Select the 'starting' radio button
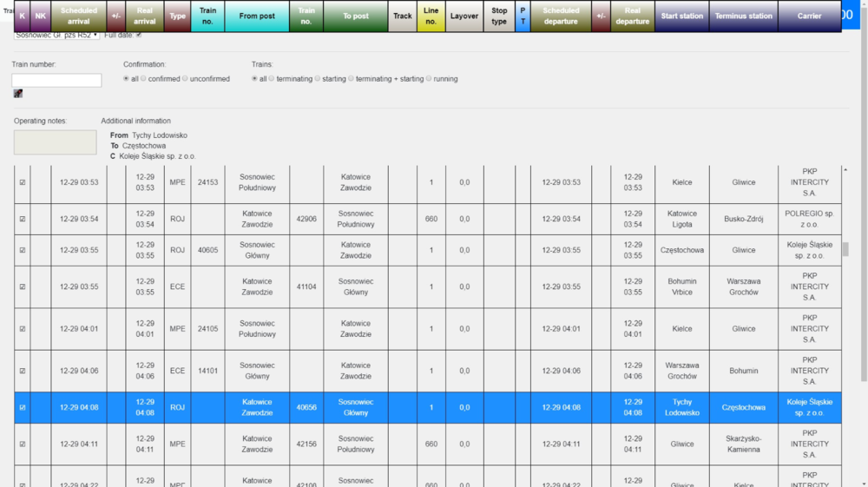 [x=317, y=79]
